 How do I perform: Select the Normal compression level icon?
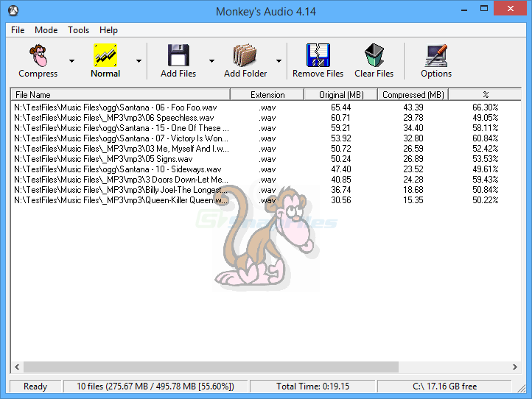(105, 55)
